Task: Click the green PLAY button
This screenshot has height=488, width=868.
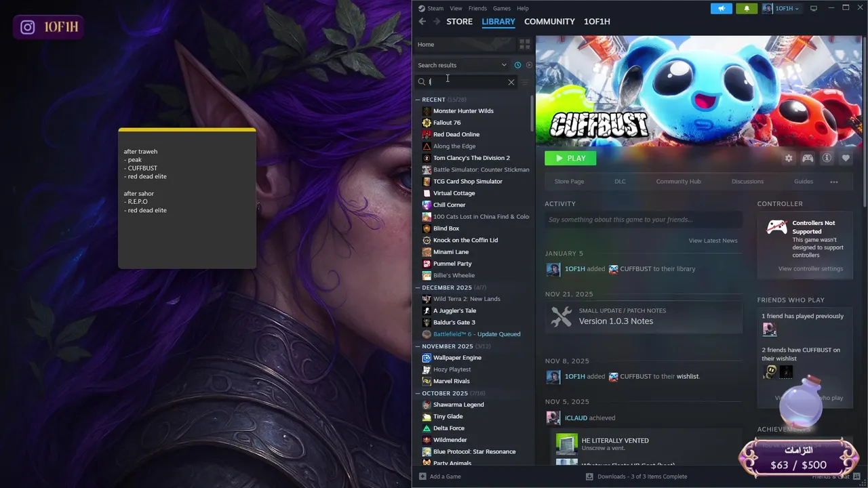Action: (x=570, y=158)
